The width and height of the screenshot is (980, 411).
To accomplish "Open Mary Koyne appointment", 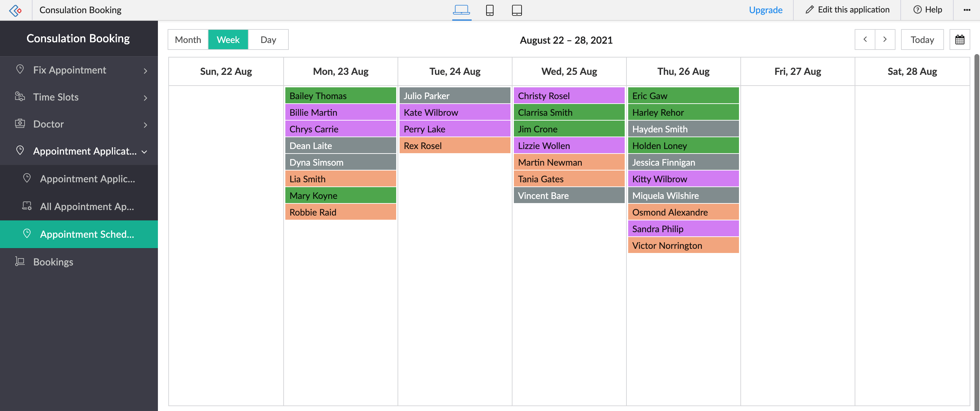I will coord(340,195).
